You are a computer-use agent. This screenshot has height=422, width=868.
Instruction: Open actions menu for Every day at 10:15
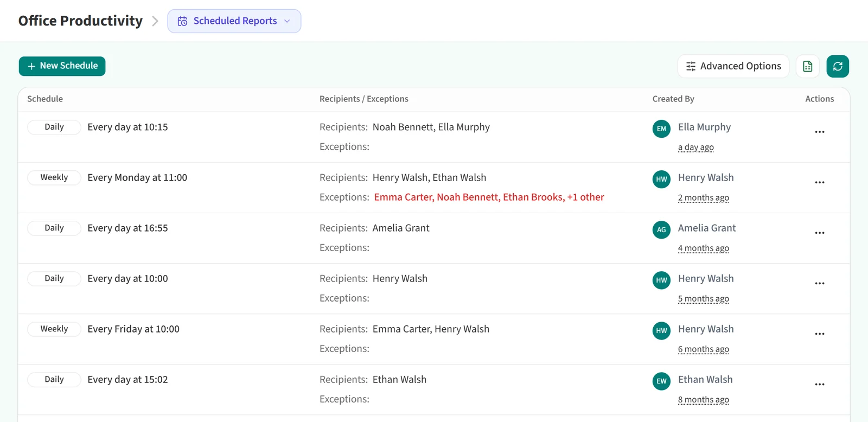pos(820,132)
